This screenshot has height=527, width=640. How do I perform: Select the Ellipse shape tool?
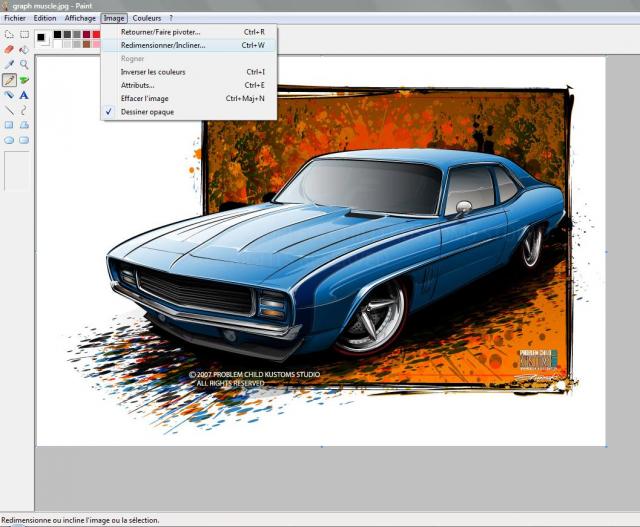point(9,140)
